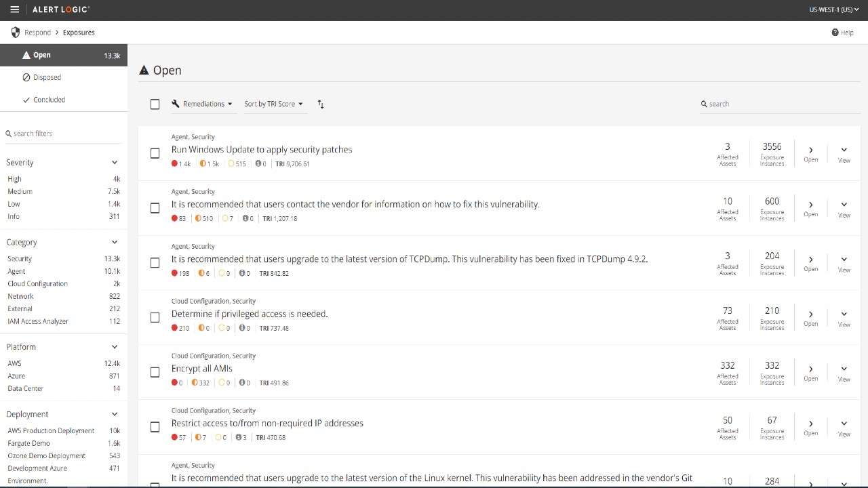This screenshot has height=488, width=868.
Task: Click the shield icon in breadcrumb
Action: tap(16, 33)
